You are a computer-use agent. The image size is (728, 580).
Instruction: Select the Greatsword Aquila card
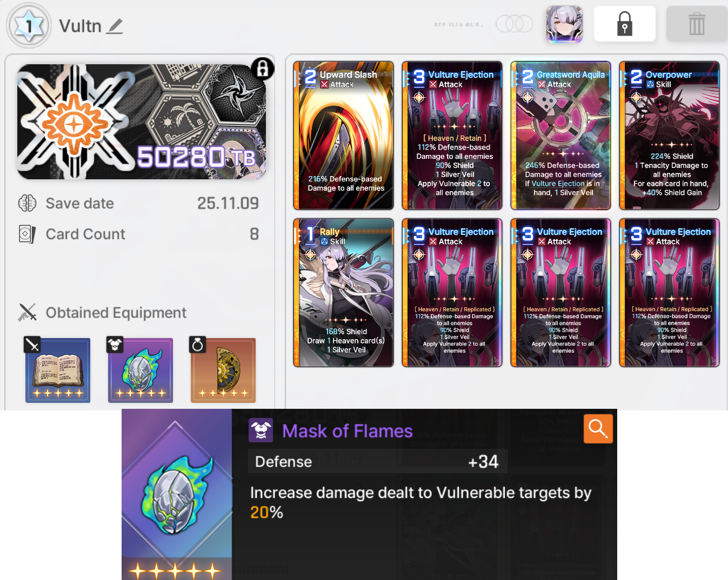561,136
